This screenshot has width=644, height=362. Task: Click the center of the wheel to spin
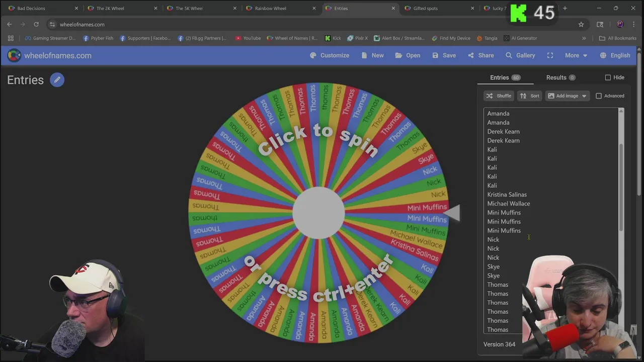tap(318, 213)
